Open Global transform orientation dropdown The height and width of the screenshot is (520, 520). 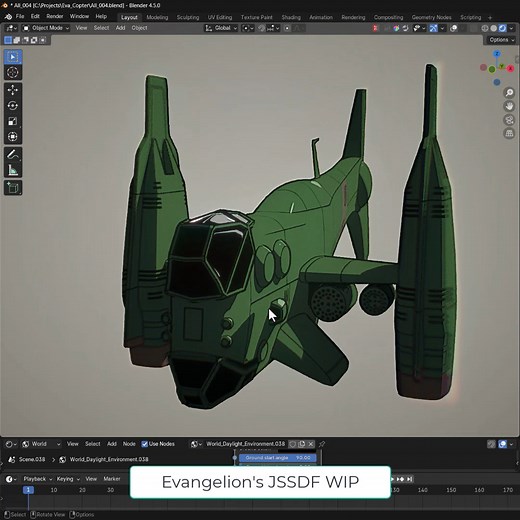pos(221,28)
